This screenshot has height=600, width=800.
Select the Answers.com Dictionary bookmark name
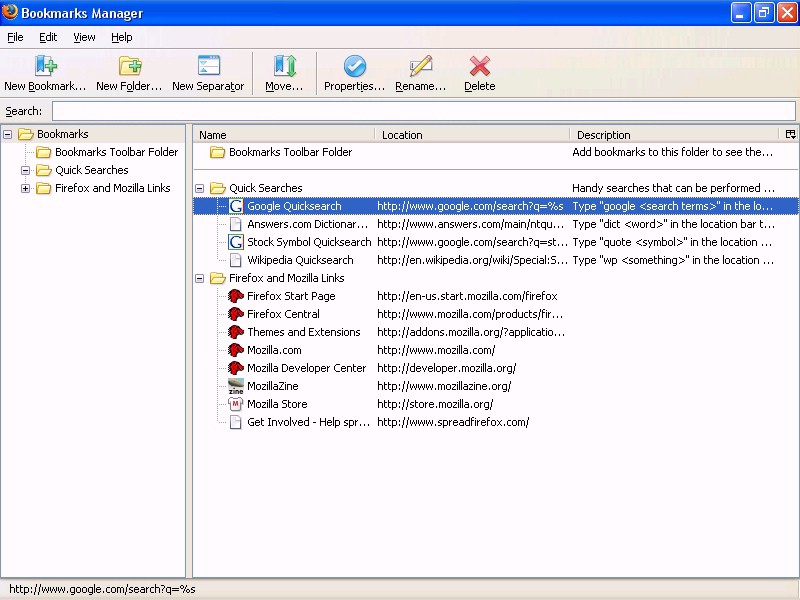pyautogui.click(x=307, y=224)
